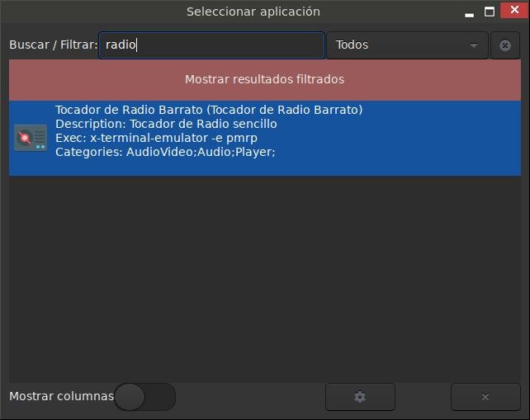Screen dimensions: 530x420
Task: Minimize the Seleccionar aplicación window
Action: point(469,12)
